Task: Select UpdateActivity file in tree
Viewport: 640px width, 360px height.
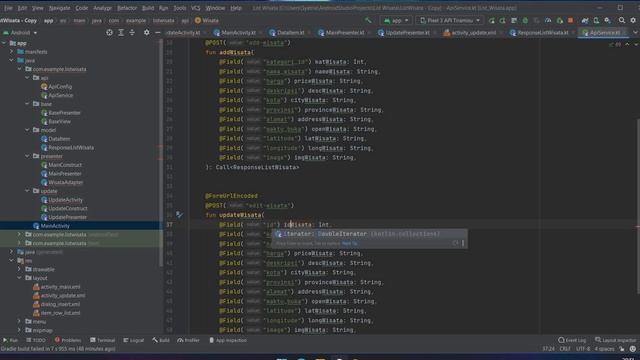Action: pyautogui.click(x=62, y=200)
